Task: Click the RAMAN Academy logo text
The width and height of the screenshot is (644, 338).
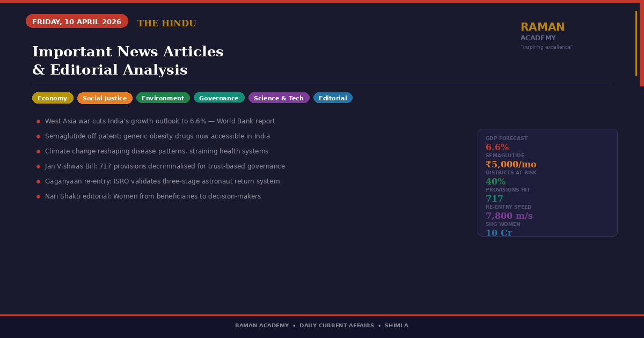Action: pyautogui.click(x=543, y=27)
